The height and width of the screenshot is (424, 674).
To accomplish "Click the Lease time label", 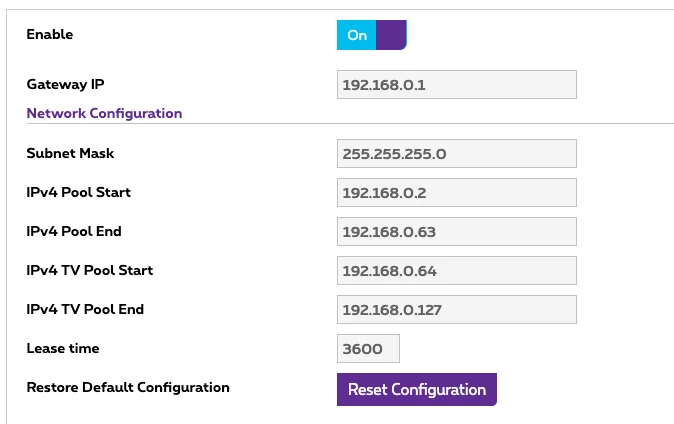I will [x=62, y=348].
